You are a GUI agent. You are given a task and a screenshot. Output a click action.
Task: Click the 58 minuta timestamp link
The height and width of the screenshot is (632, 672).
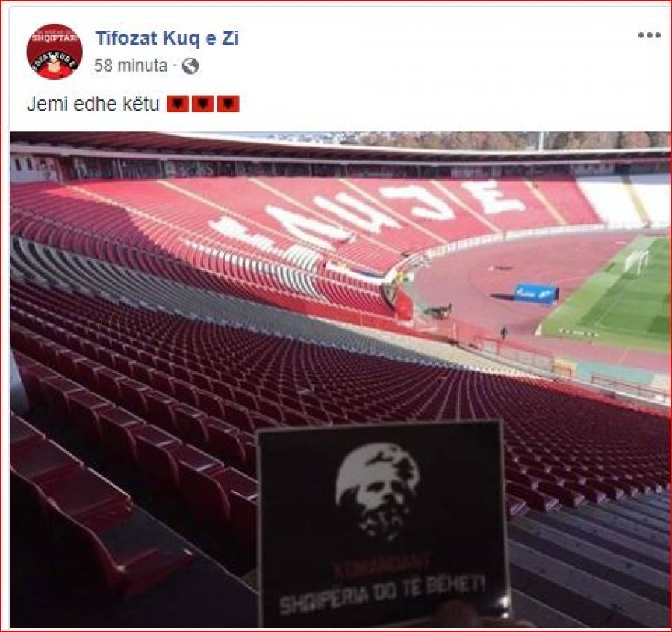130,66
